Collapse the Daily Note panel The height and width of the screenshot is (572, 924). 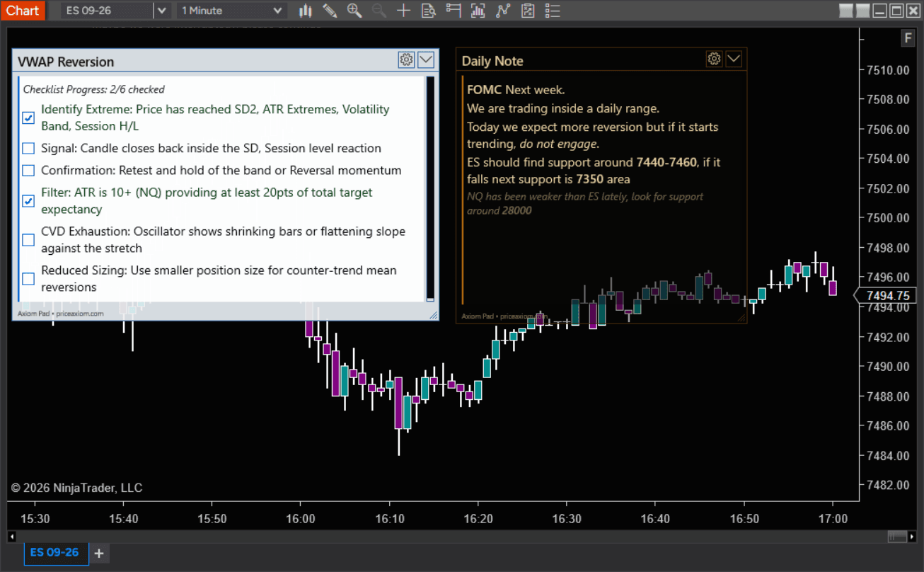pyautogui.click(x=734, y=59)
